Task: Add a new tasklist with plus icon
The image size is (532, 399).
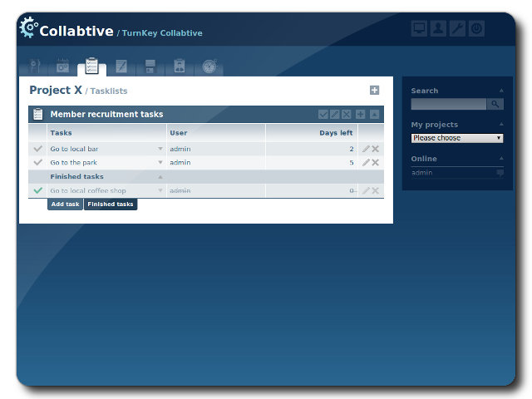Action: point(374,91)
